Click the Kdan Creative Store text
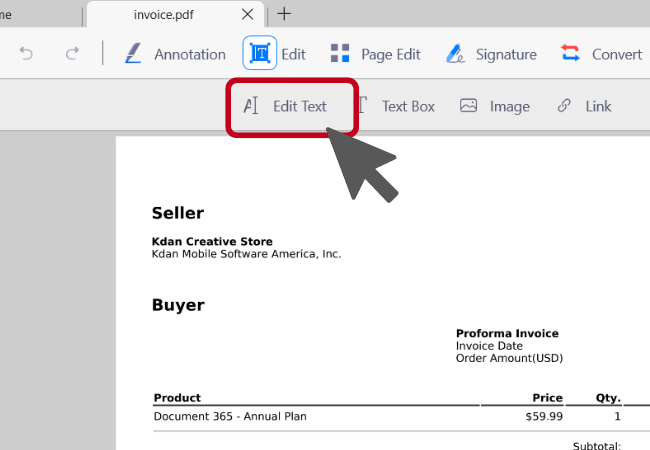 pos(212,241)
